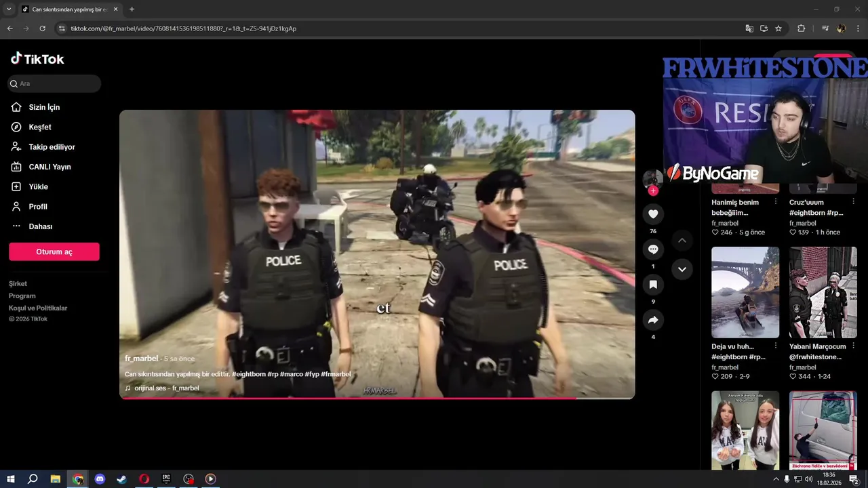
Task: View site information icon in address bar
Action: 62,28
